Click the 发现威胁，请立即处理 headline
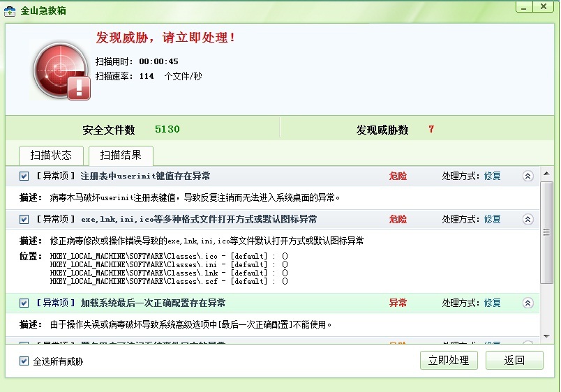The height and width of the screenshot is (392, 561). click(x=165, y=38)
